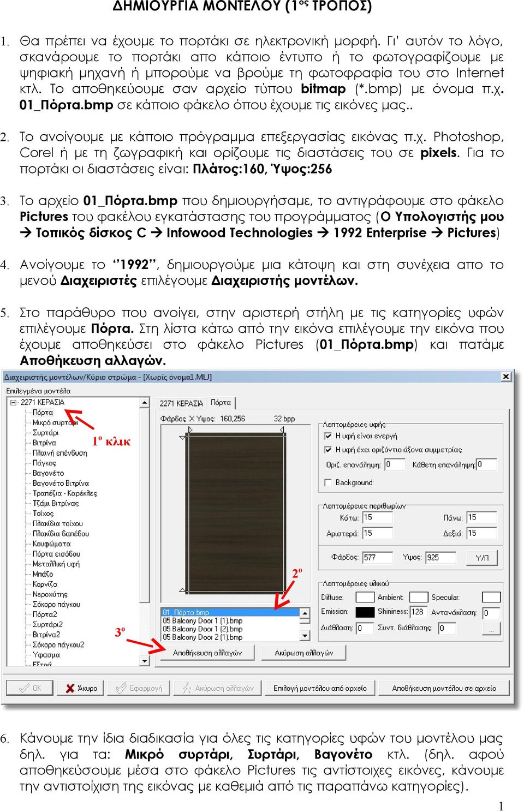The width and height of the screenshot is (524, 812).
Task: Switch to the 2271 ΚΕΡΑΣΙΑ tab
Action: pos(181,403)
